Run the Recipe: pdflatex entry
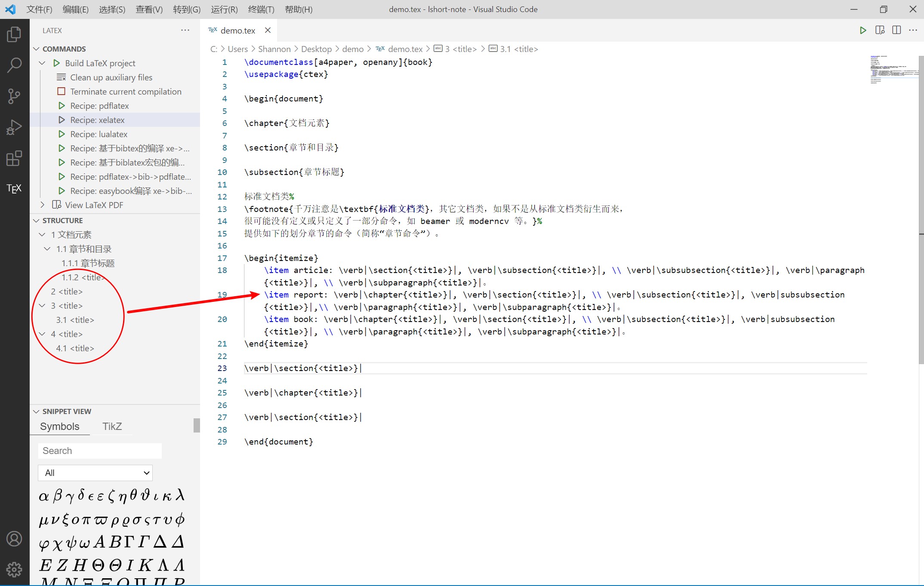Viewport: 924px width, 586px height. click(99, 105)
